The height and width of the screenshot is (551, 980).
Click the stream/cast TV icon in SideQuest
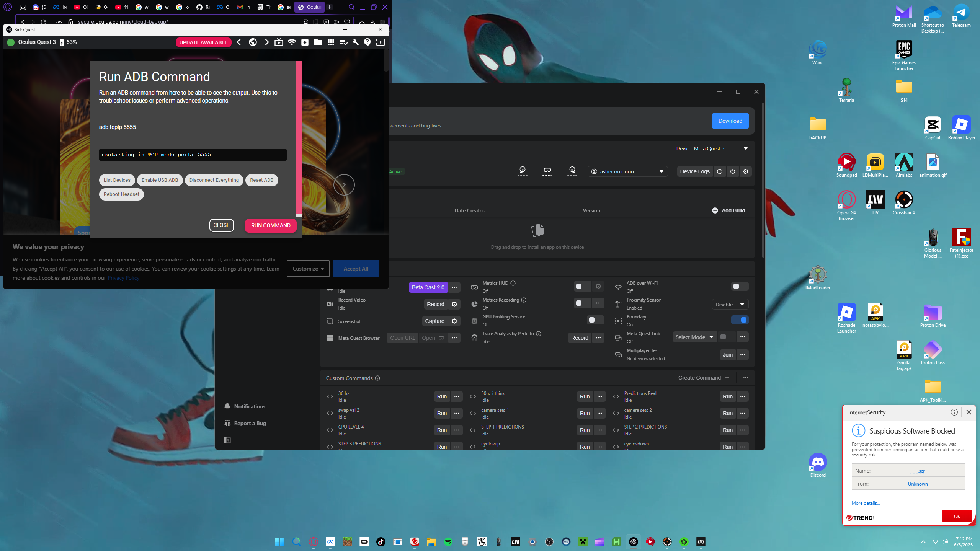(279, 42)
